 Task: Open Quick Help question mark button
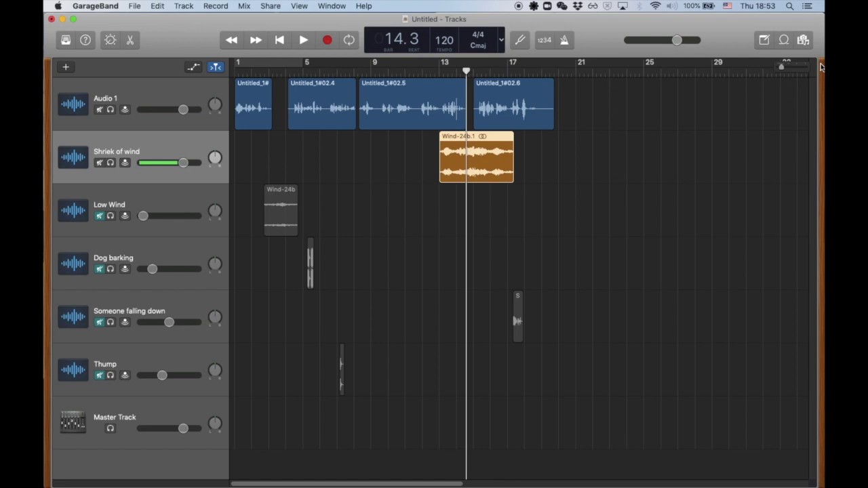[x=85, y=40]
